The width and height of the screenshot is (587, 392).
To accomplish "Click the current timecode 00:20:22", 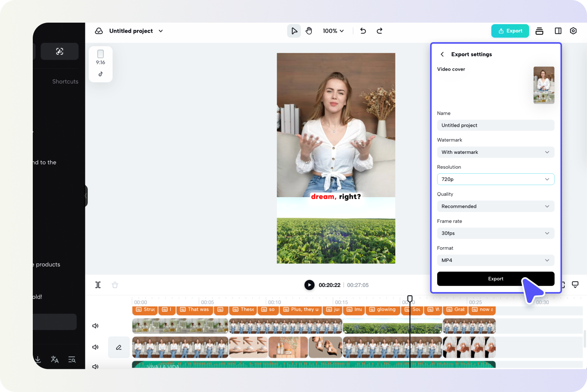I will tap(329, 285).
